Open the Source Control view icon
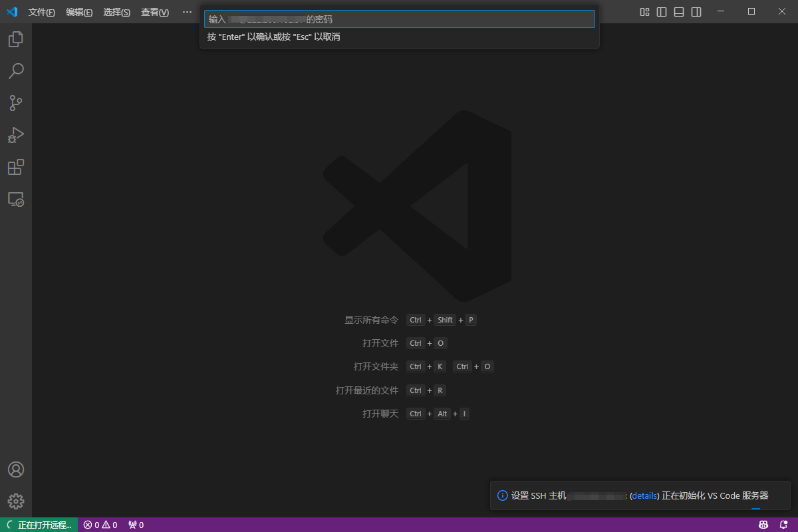This screenshot has height=532, width=798. (16, 103)
